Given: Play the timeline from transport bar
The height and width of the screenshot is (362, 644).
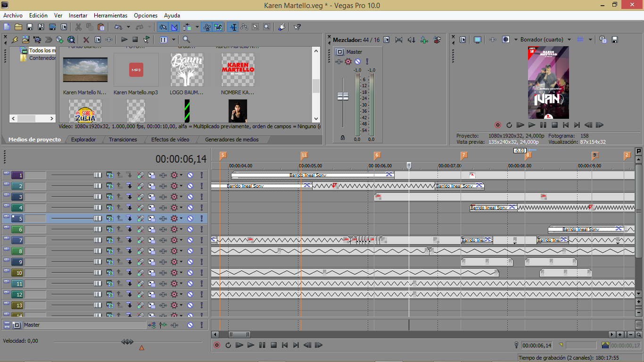Looking at the screenshot, I should click(251, 345).
